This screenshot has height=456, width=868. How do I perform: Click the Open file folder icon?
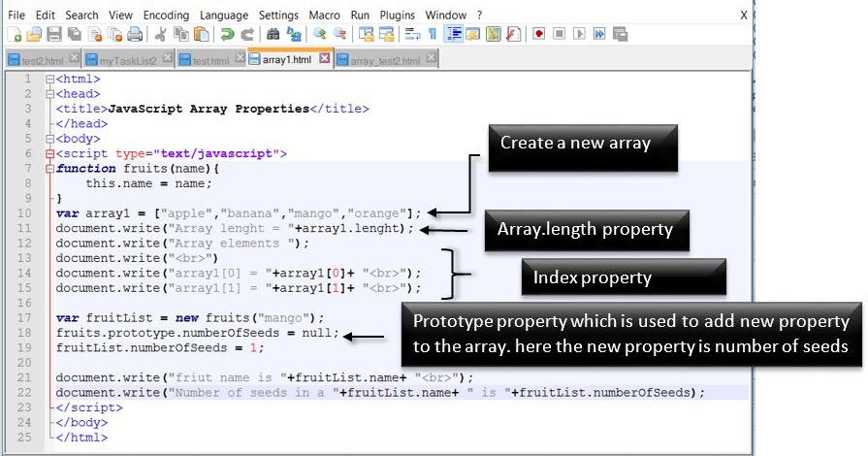coord(34,34)
